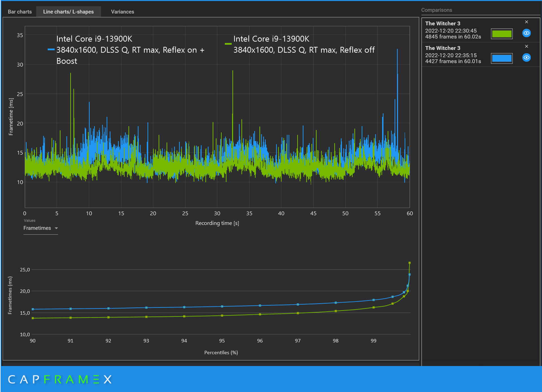Open the blue color swatch picker
The height and width of the screenshot is (392, 542).
coord(502,58)
